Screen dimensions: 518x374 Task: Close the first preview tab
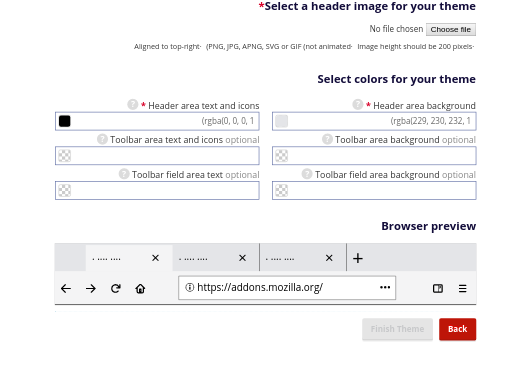click(x=155, y=258)
